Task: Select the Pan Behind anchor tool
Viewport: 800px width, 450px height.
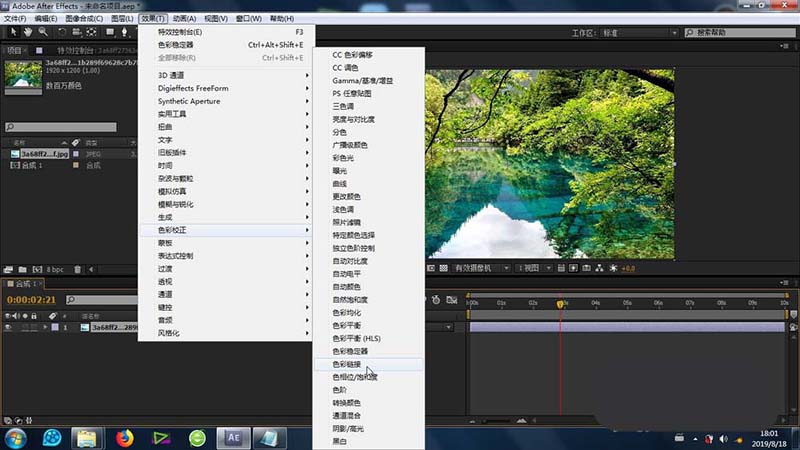Action: [91, 32]
